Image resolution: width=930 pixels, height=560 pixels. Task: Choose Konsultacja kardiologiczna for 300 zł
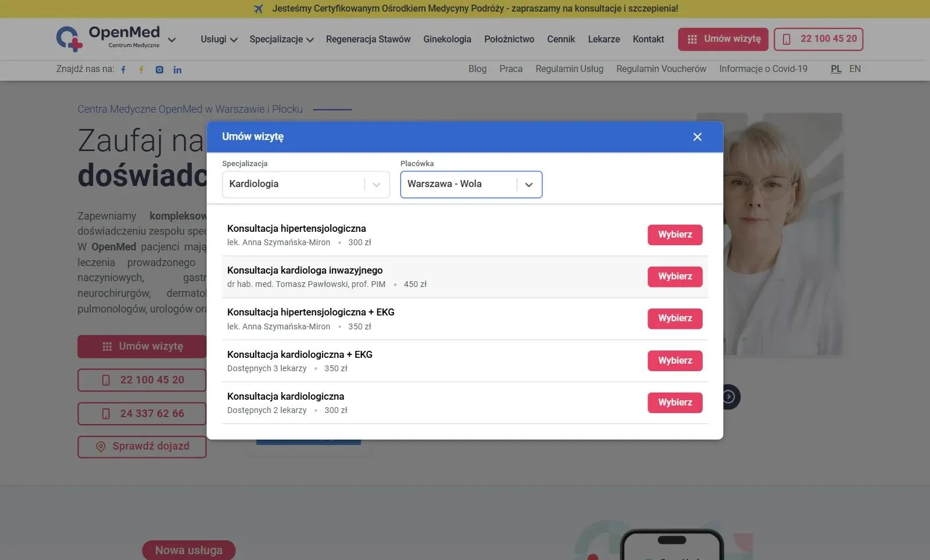(675, 403)
